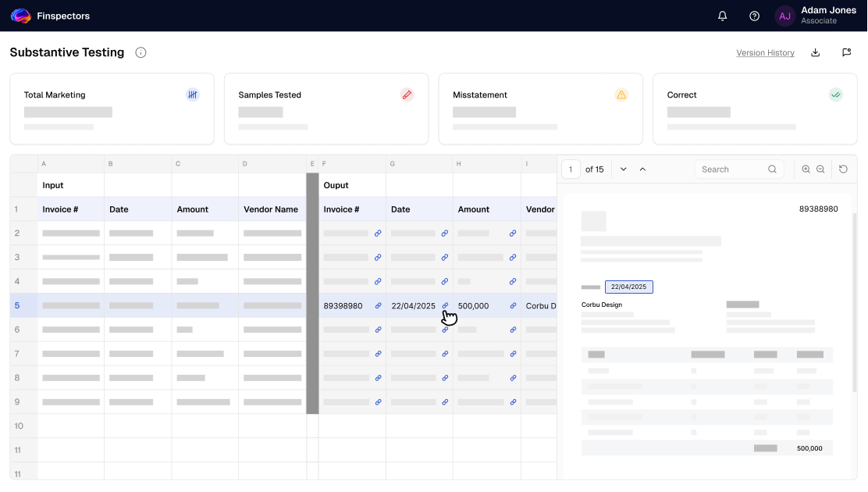This screenshot has height=492, width=868.
Task: Click the page number field showing 1
Action: coord(571,169)
